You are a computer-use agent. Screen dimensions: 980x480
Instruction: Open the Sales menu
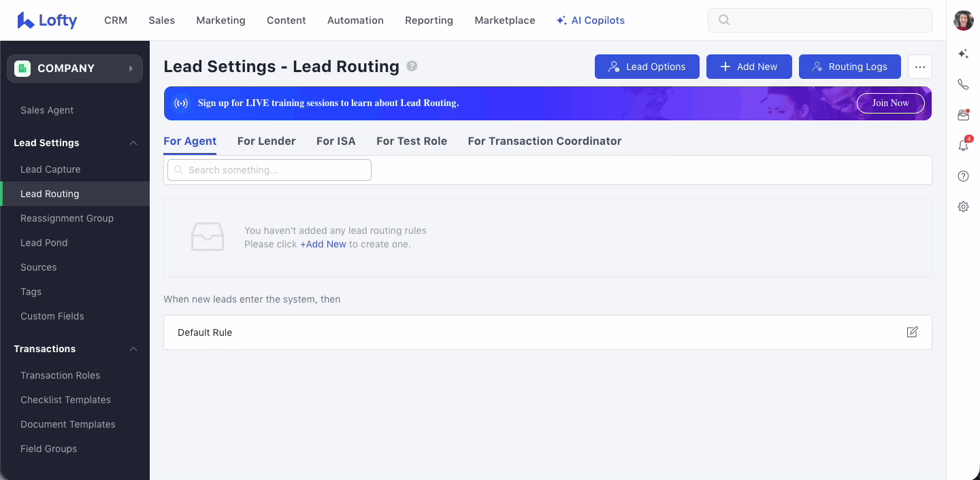click(x=162, y=20)
